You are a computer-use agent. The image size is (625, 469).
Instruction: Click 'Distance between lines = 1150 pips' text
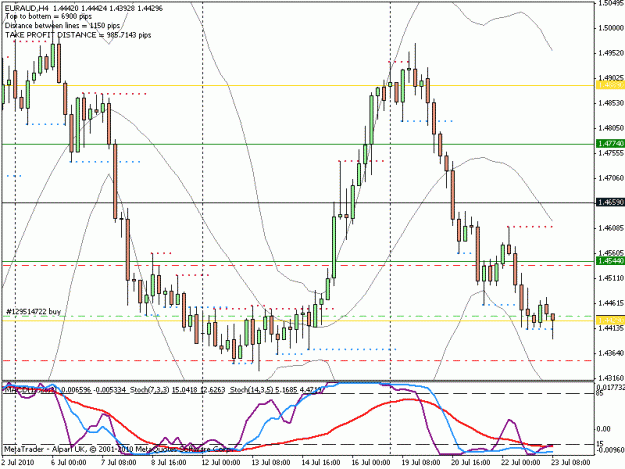tap(62, 26)
